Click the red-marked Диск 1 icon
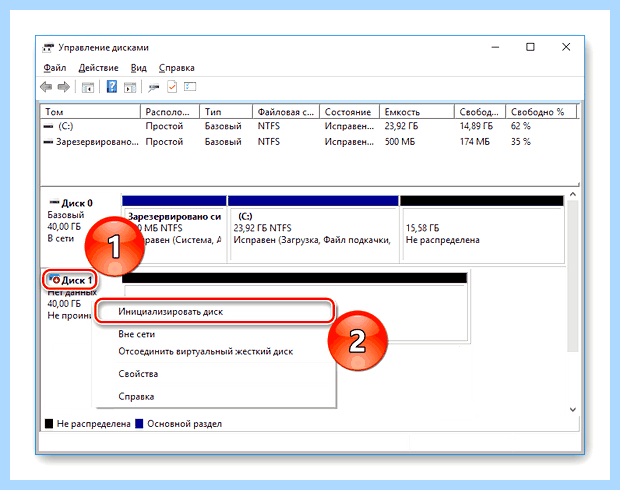Screen dimensions: 620x490 click(x=54, y=280)
